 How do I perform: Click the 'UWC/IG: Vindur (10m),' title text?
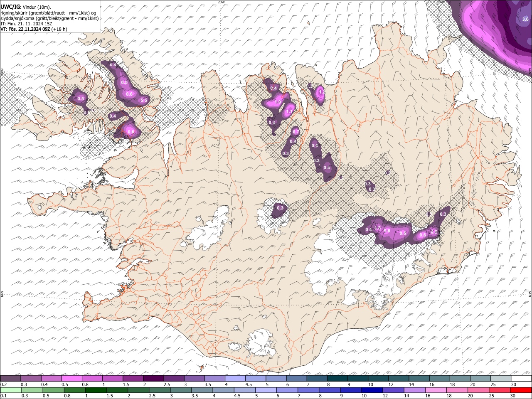click(x=26, y=7)
